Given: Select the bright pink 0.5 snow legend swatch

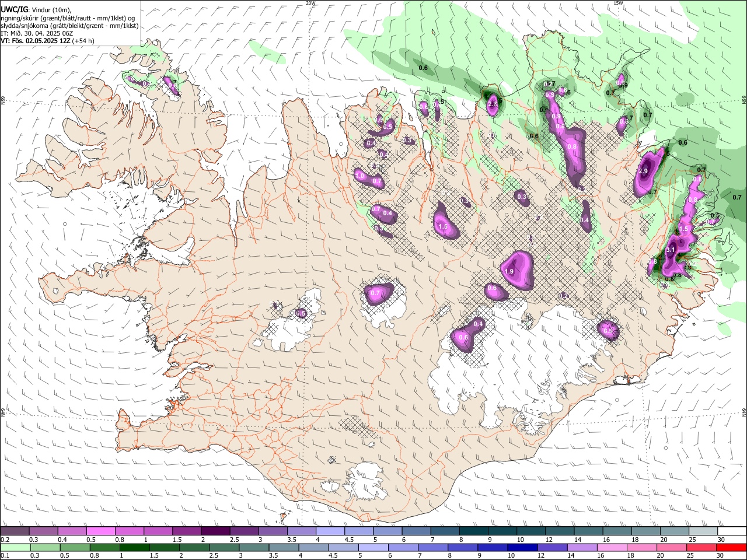Looking at the screenshot, I should [x=101, y=531].
